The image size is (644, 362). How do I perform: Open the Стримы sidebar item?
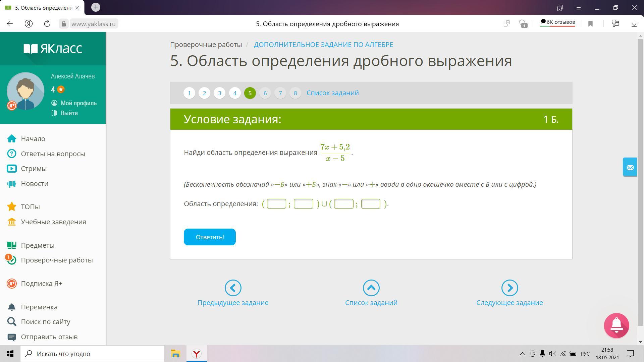[34, 169]
